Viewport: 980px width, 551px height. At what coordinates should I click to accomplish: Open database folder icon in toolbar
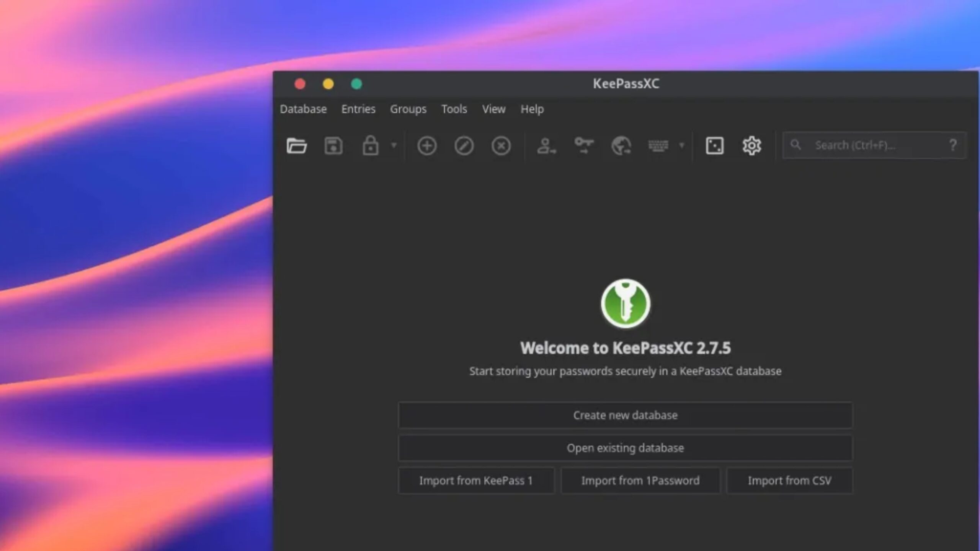pos(297,145)
